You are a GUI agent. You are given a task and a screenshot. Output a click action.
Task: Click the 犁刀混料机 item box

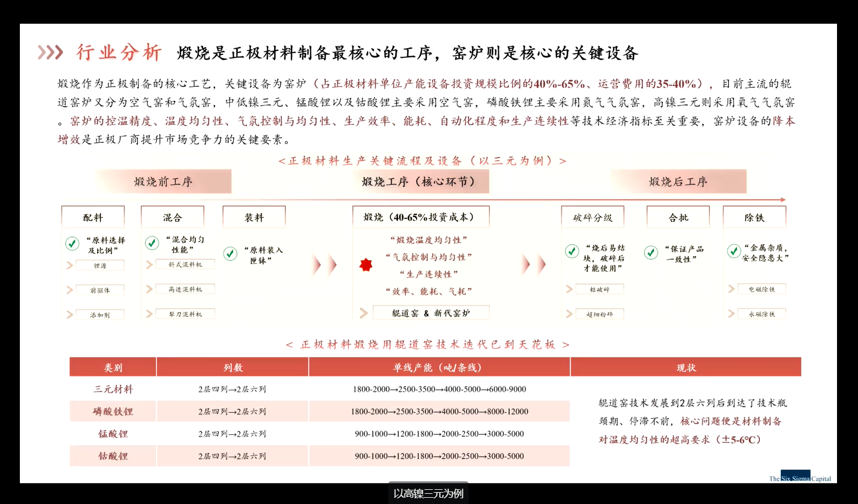185,314
